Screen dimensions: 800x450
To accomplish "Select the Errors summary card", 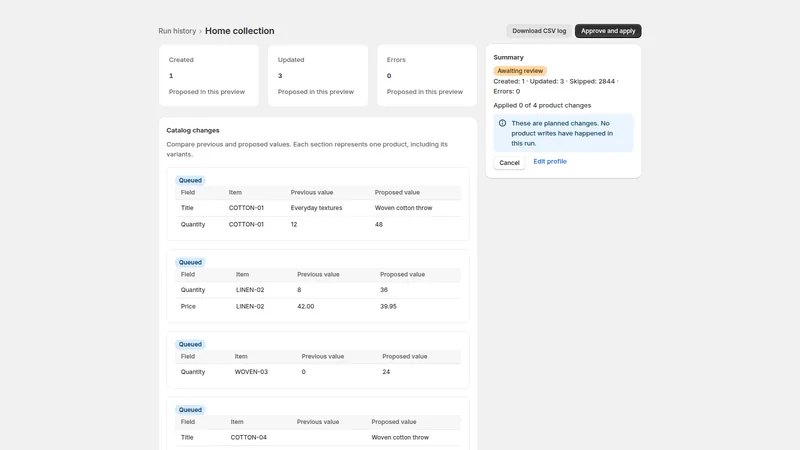I will coord(427,76).
